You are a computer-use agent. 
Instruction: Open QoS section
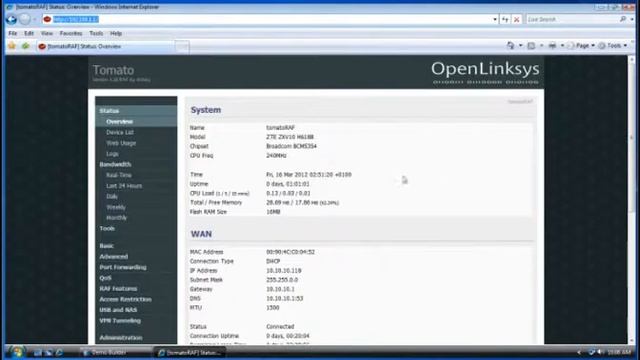[105, 278]
